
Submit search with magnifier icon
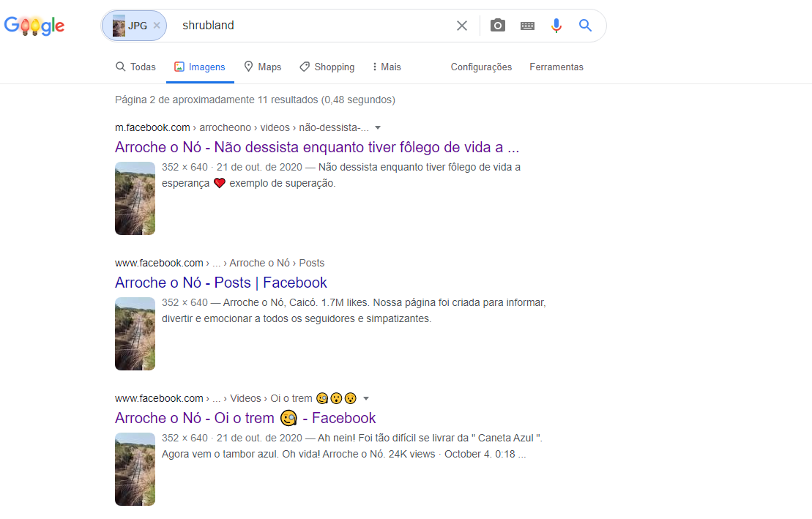[585, 26]
